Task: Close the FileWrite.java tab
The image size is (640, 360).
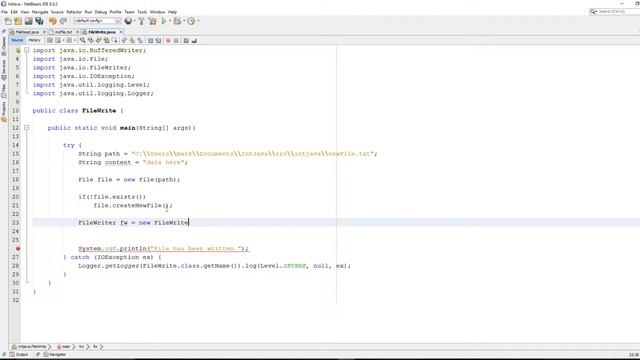Action: [x=121, y=32]
